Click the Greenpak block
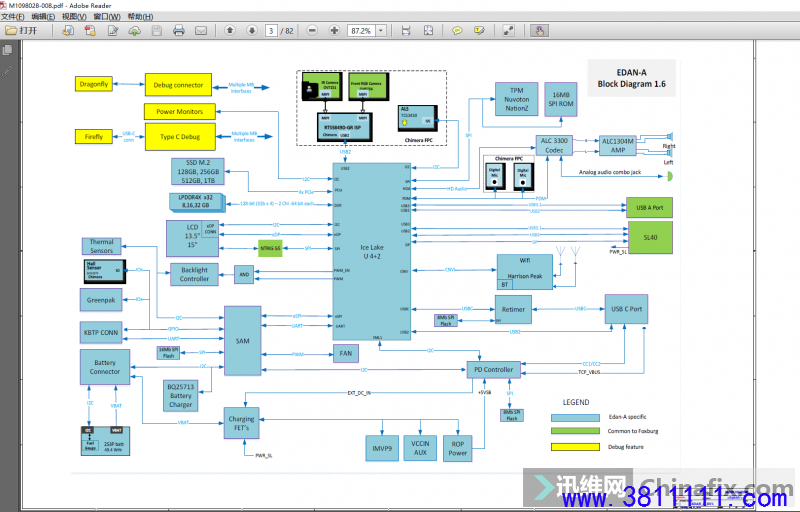 101,300
